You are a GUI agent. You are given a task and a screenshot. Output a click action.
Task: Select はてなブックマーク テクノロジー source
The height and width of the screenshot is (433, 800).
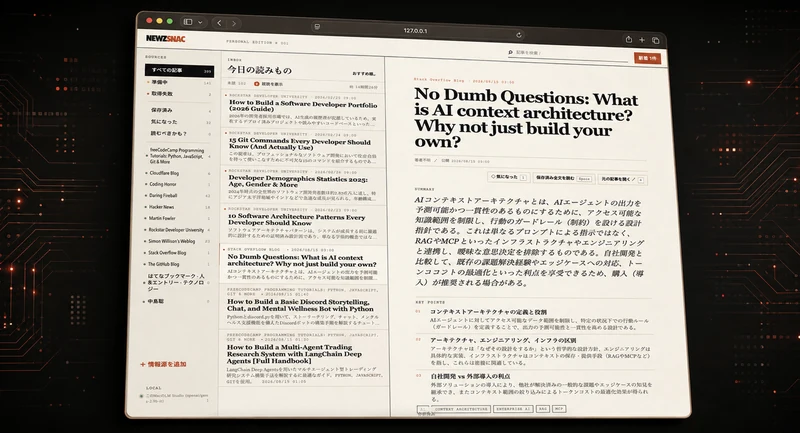pos(177,283)
